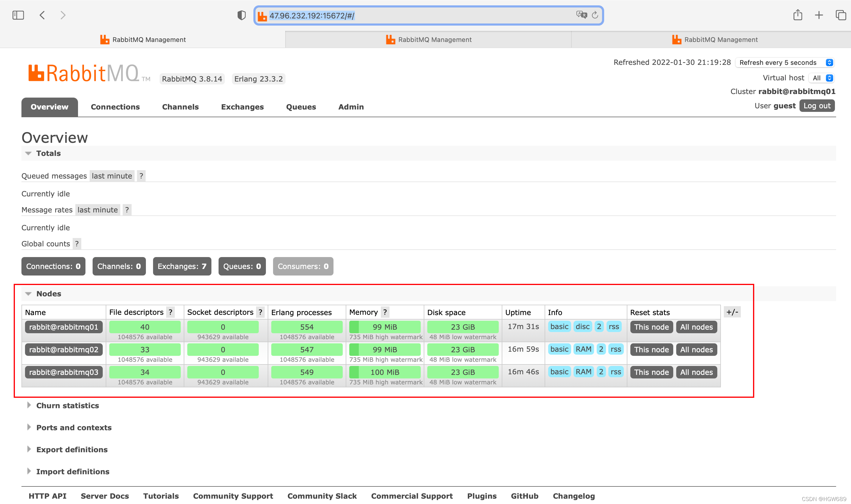Open the Queues tab
The image size is (851, 504).
[x=301, y=107]
